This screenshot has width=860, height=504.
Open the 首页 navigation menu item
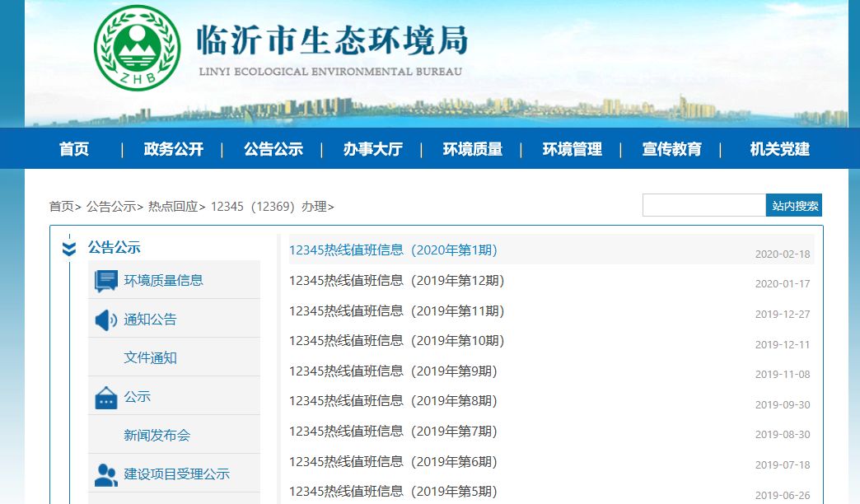coord(75,149)
